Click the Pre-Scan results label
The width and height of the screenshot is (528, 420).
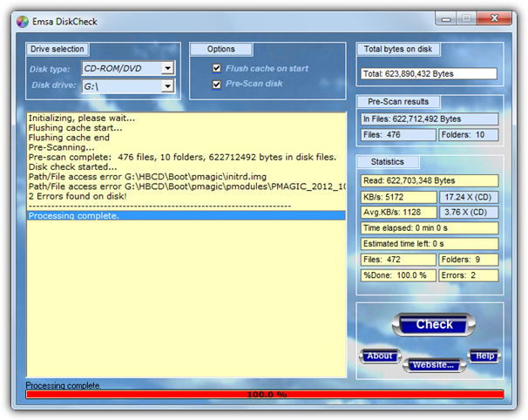[398, 102]
